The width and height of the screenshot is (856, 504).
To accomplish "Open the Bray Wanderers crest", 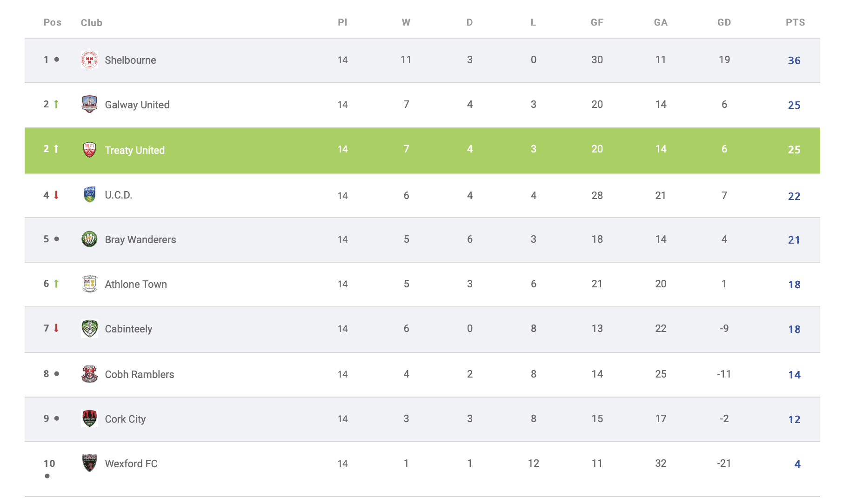I will (89, 239).
